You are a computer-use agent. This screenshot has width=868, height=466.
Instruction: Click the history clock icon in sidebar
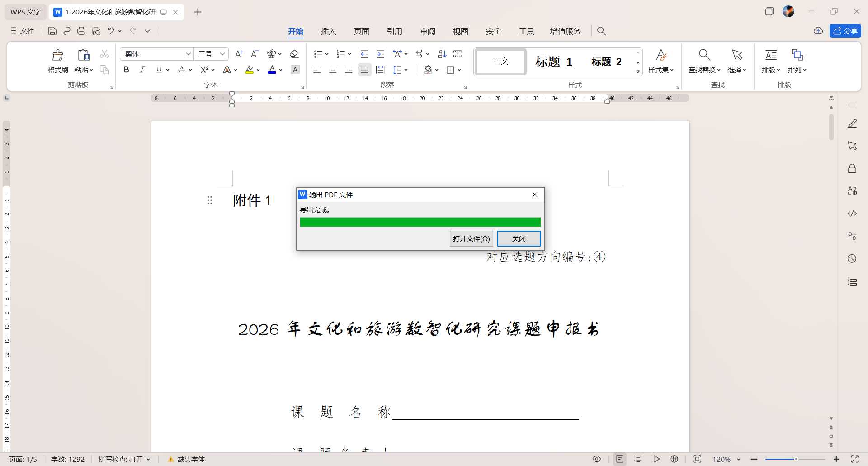pos(852,259)
